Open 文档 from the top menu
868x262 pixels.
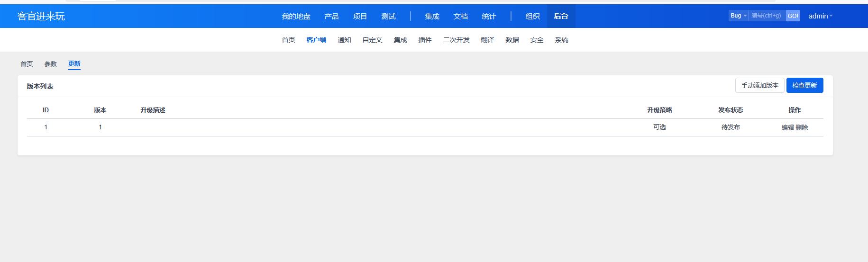(460, 17)
